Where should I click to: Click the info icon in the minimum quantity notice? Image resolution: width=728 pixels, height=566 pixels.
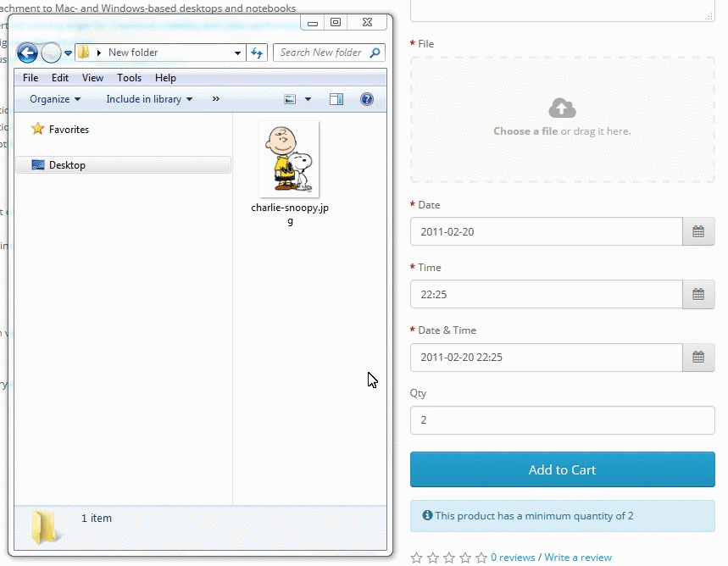[427, 515]
